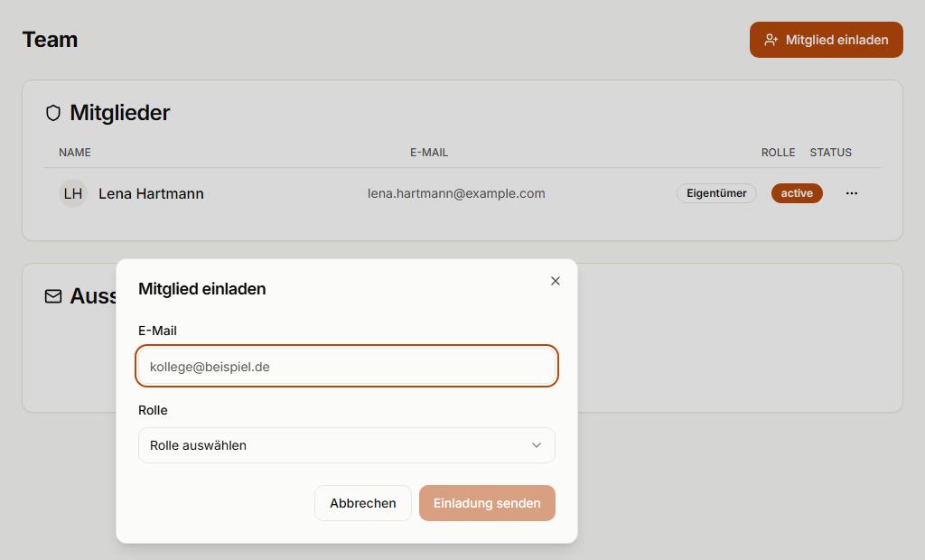The image size is (925, 560).
Task: Cancel with the Abbrechen button
Action: tap(363, 503)
